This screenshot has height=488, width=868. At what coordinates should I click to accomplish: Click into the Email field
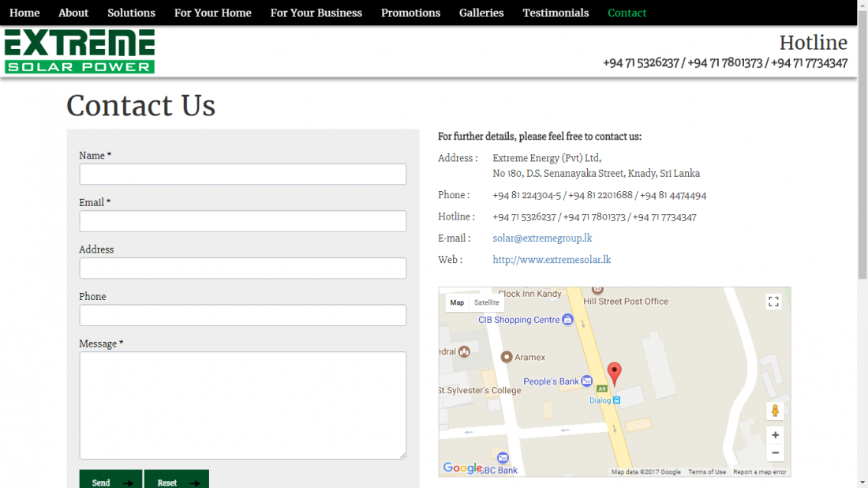(242, 221)
